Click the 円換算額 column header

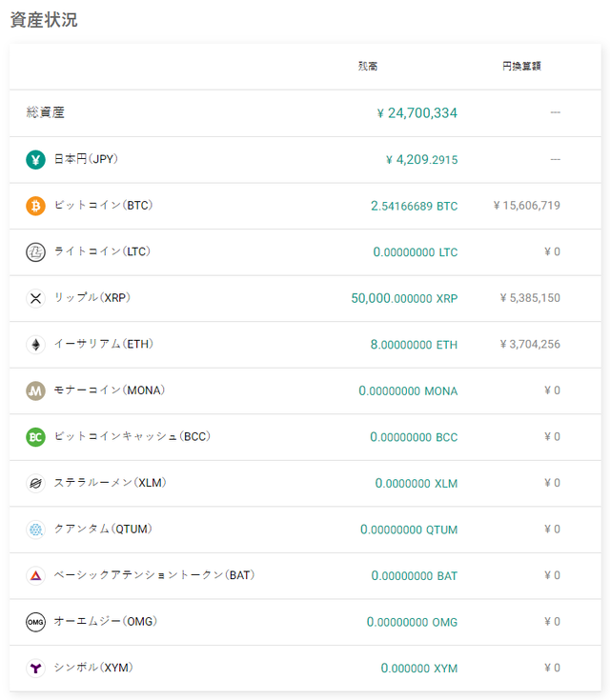521,66
